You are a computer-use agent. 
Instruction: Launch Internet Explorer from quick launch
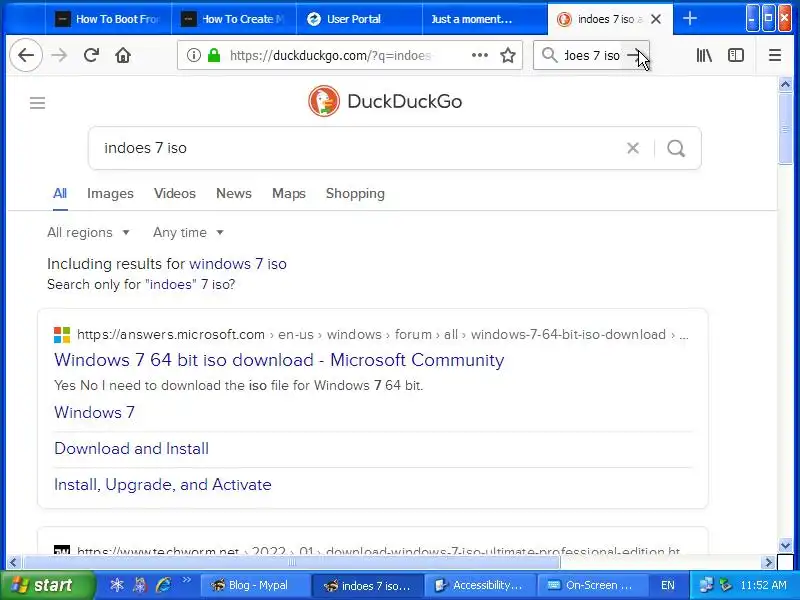click(x=163, y=585)
